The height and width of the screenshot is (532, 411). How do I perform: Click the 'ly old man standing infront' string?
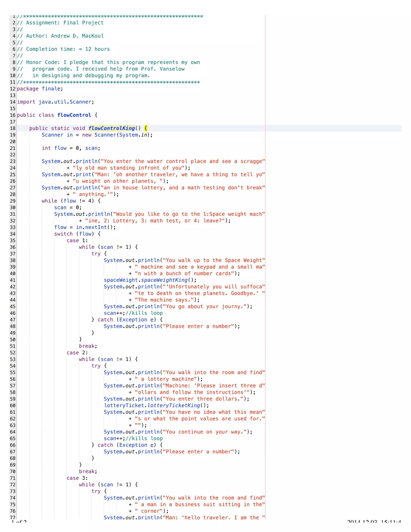[129, 168]
